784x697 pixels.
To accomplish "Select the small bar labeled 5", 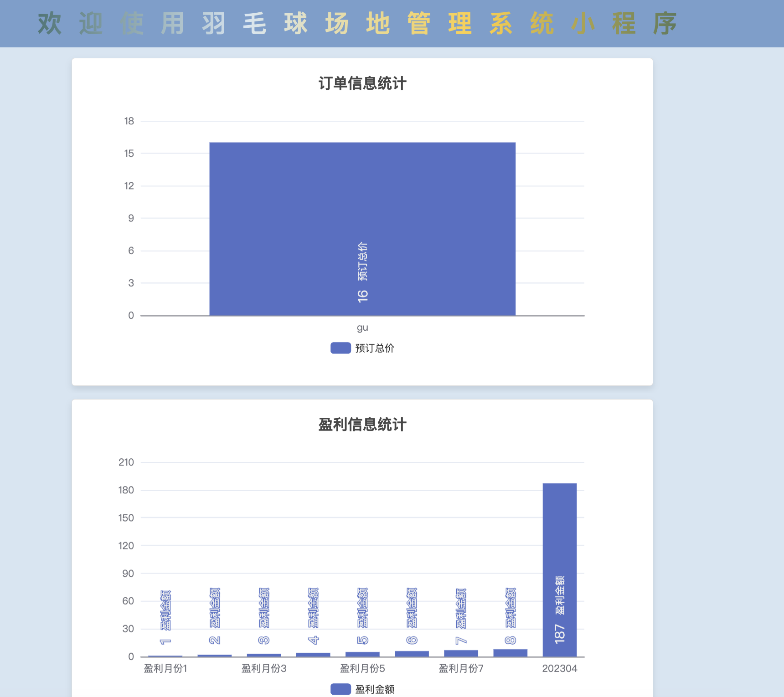I will 362,654.
